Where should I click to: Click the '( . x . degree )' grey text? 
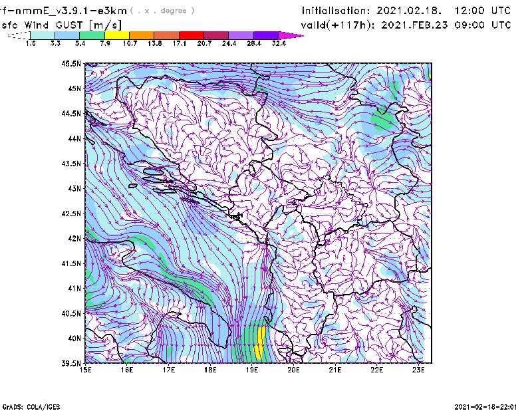(162, 11)
